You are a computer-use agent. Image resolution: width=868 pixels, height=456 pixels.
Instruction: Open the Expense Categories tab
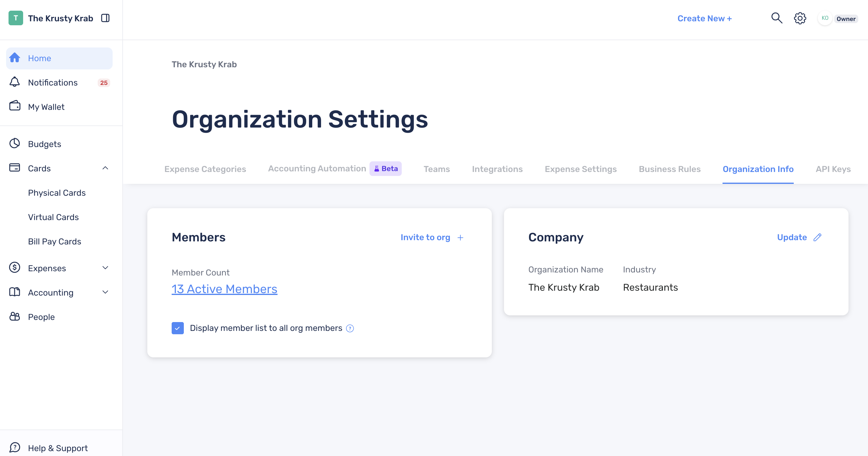click(205, 169)
